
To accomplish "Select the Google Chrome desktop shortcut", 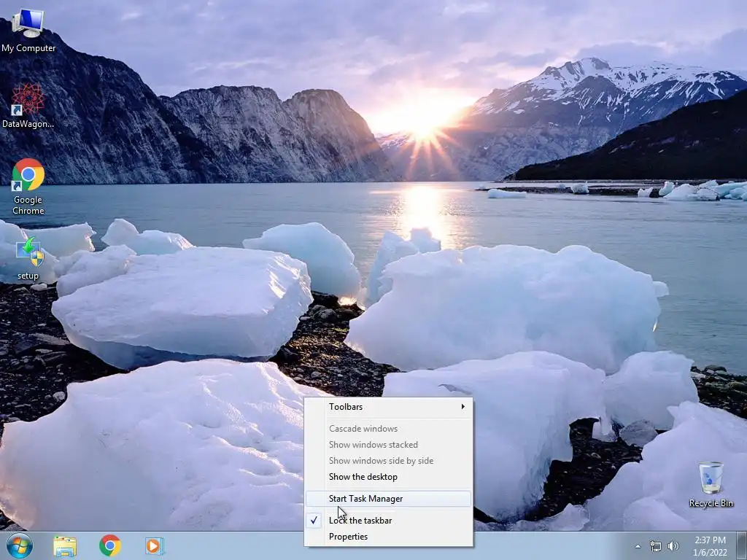I will [28, 187].
